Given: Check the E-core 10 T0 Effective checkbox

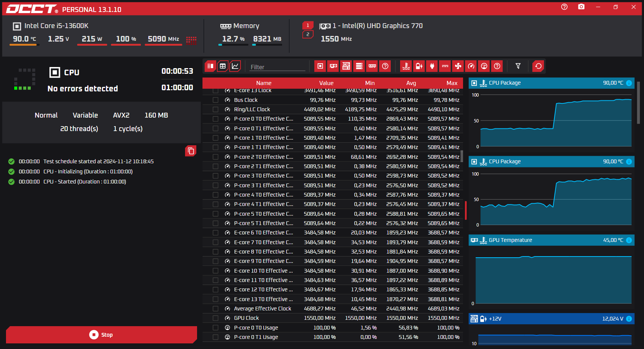Looking at the screenshot, I should point(215,271).
